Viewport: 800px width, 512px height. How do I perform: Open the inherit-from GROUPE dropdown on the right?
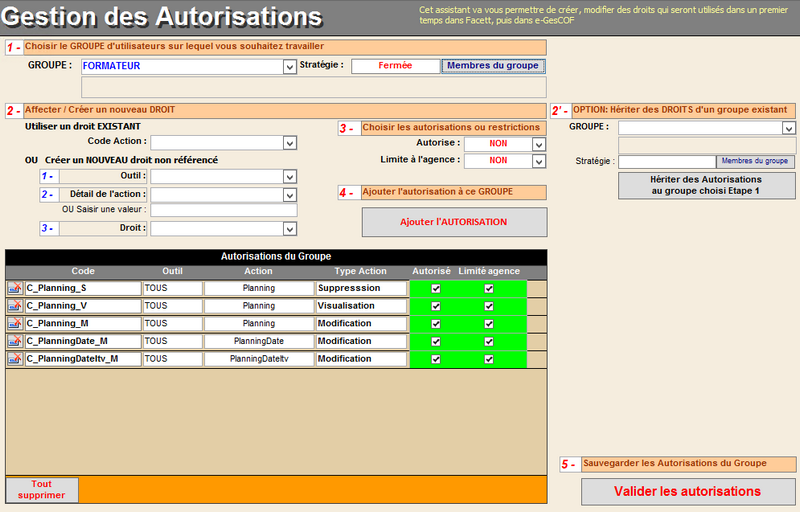point(788,128)
